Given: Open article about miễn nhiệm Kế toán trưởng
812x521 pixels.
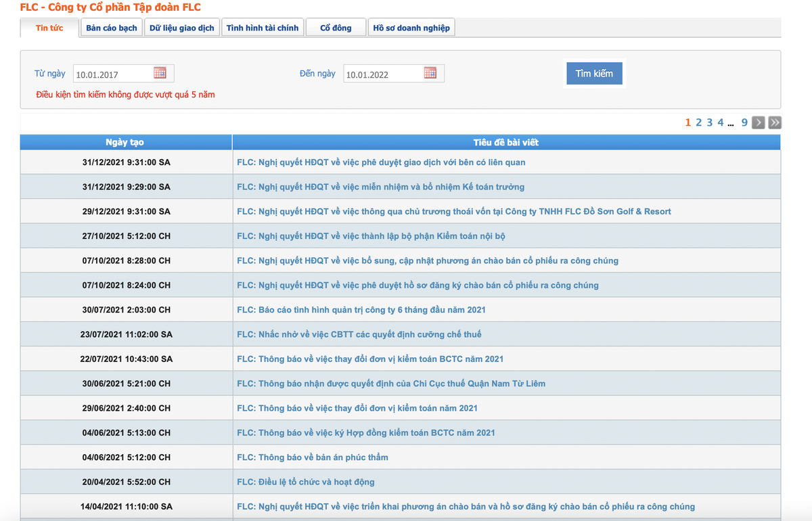Looking at the screenshot, I should click(380, 187).
